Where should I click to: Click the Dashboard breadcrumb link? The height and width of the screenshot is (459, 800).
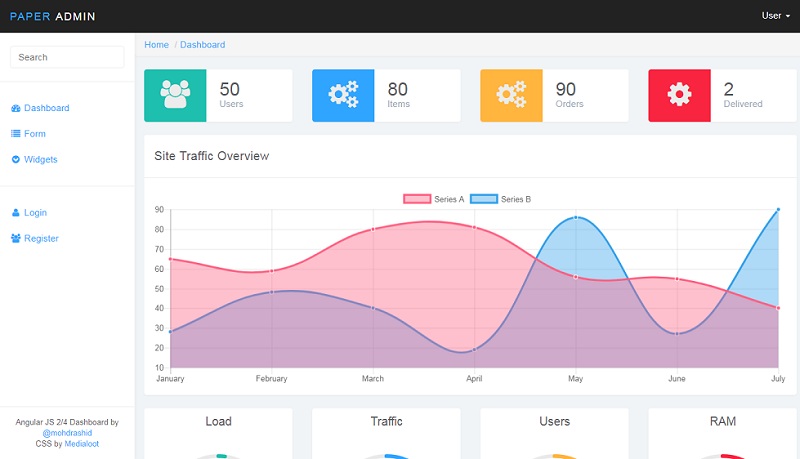(202, 45)
